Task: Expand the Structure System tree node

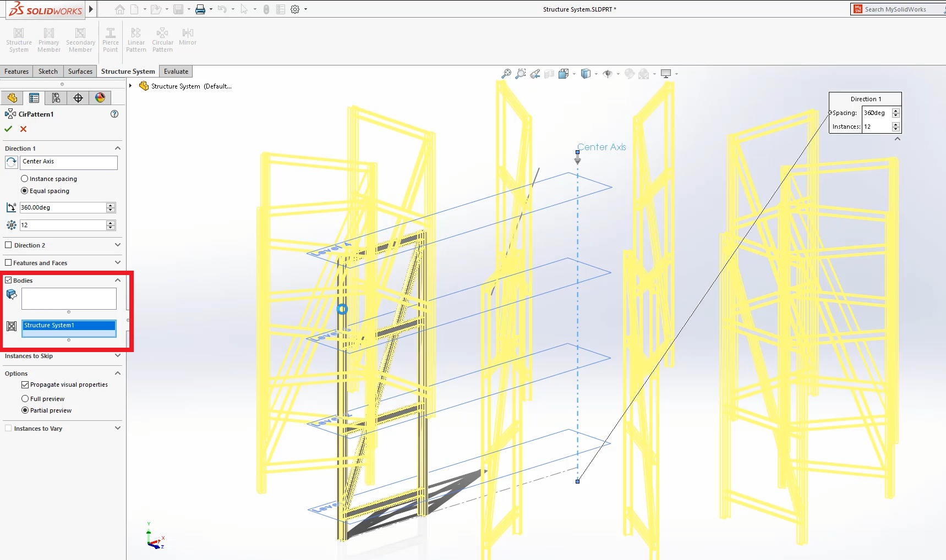Action: pyautogui.click(x=130, y=86)
